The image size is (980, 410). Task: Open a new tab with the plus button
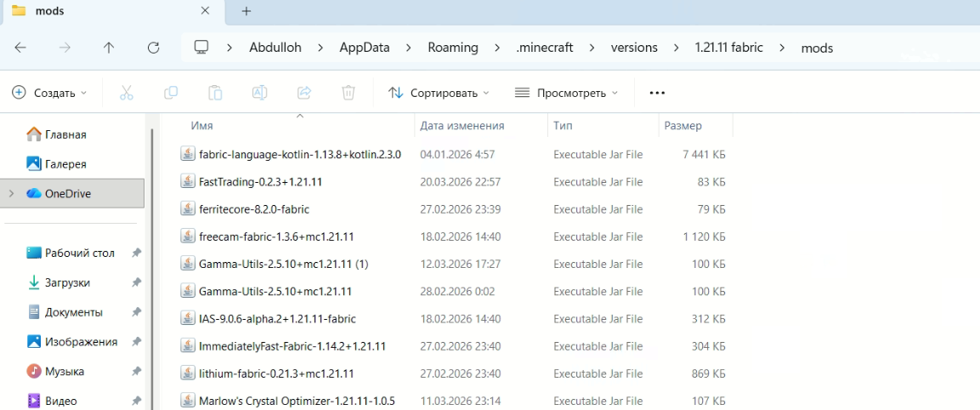[x=246, y=11]
